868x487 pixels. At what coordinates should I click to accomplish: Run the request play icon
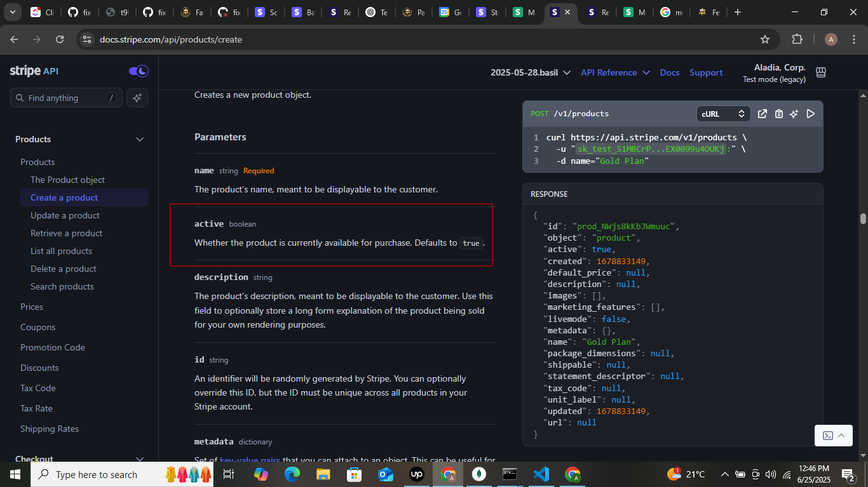point(810,114)
